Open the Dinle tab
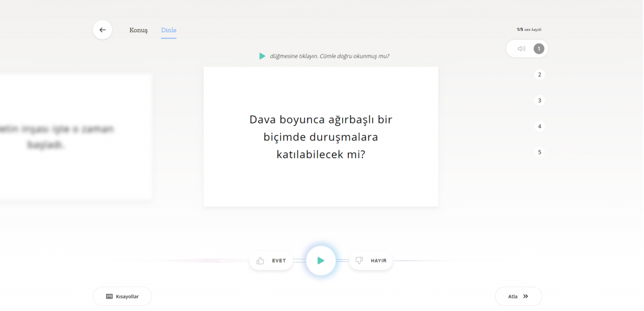The height and width of the screenshot is (311, 644). 169,30
